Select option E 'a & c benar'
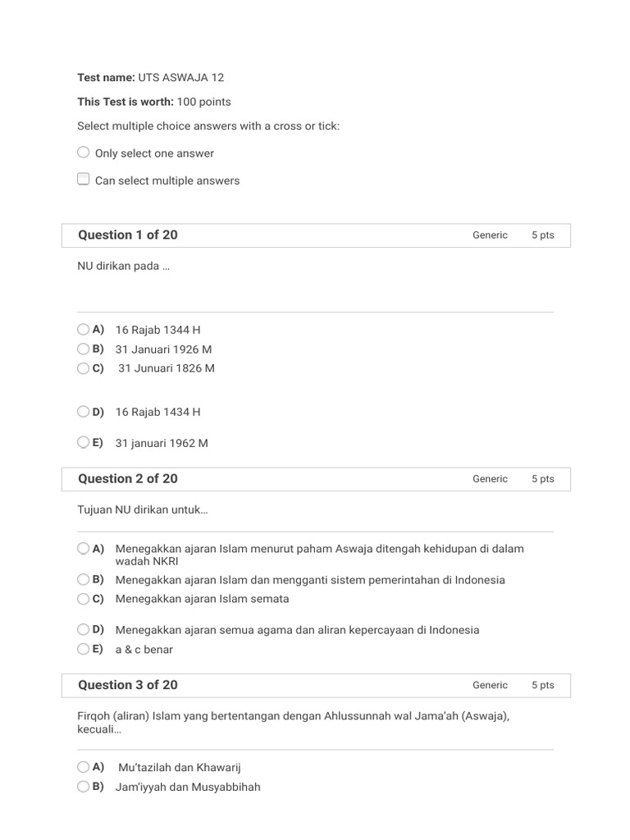 click(x=83, y=649)
